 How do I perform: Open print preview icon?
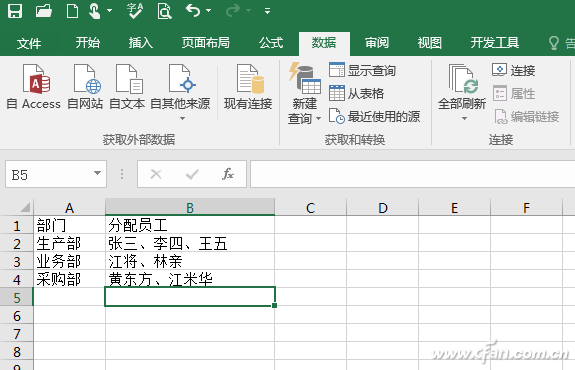[x=164, y=11]
